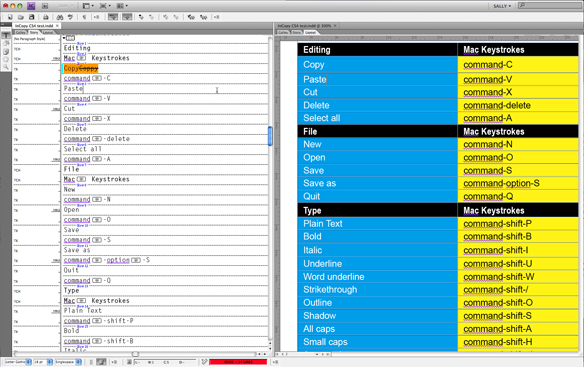Click the Print icon
This screenshot has height=367, width=584.
45,17
